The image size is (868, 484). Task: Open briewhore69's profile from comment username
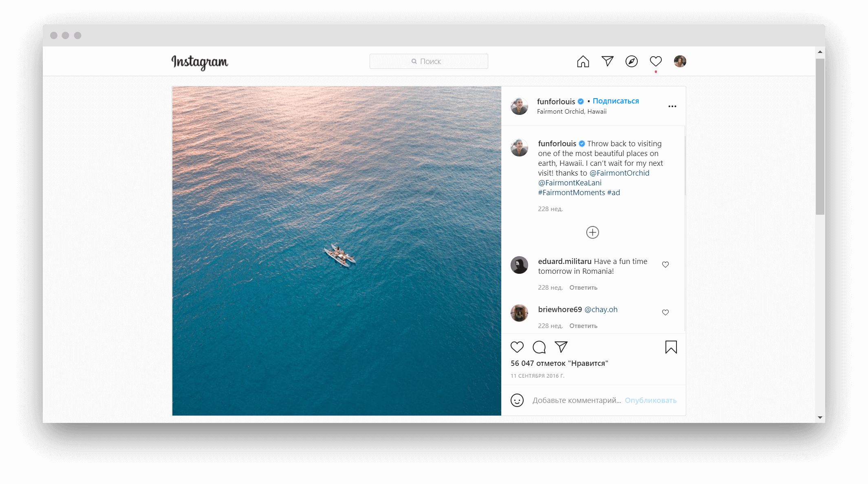(x=560, y=310)
